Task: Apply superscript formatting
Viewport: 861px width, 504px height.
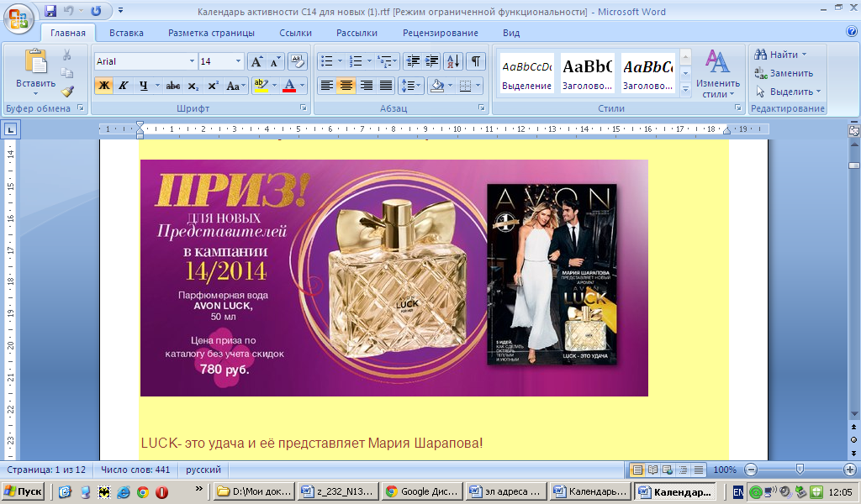Action: click(x=213, y=86)
